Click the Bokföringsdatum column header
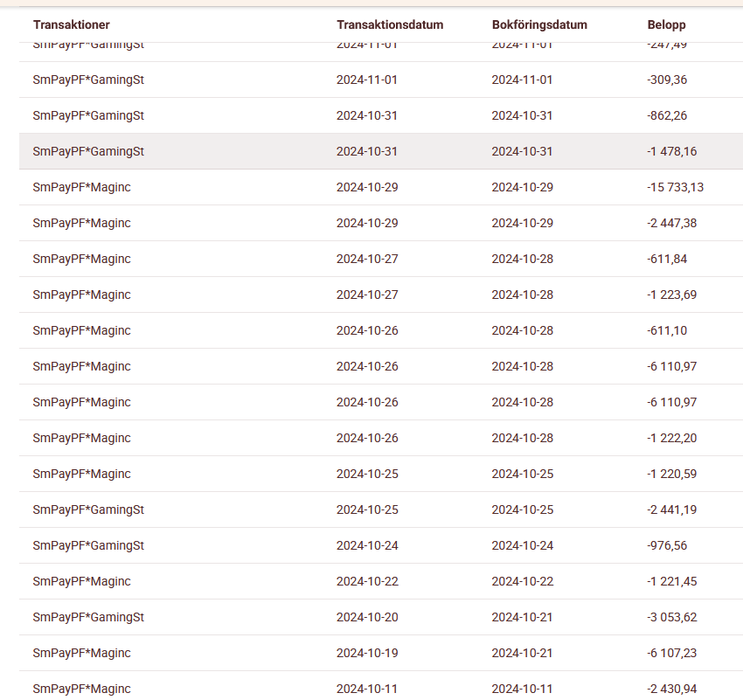This screenshot has width=743, height=700. [x=539, y=25]
